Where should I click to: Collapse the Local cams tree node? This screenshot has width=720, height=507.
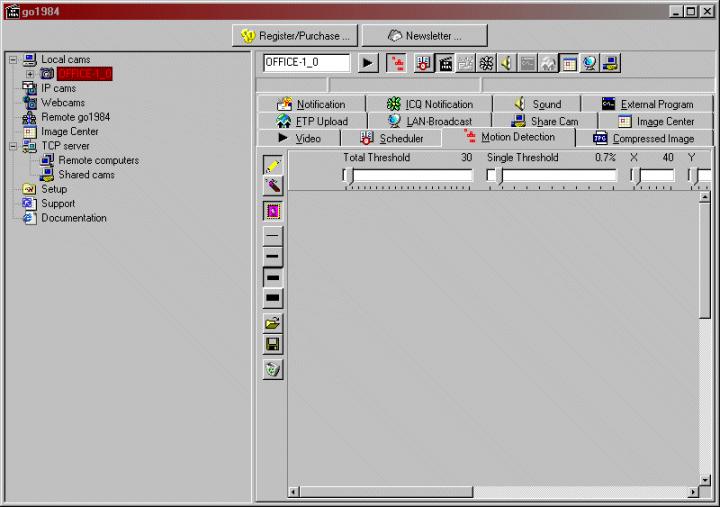[13, 60]
